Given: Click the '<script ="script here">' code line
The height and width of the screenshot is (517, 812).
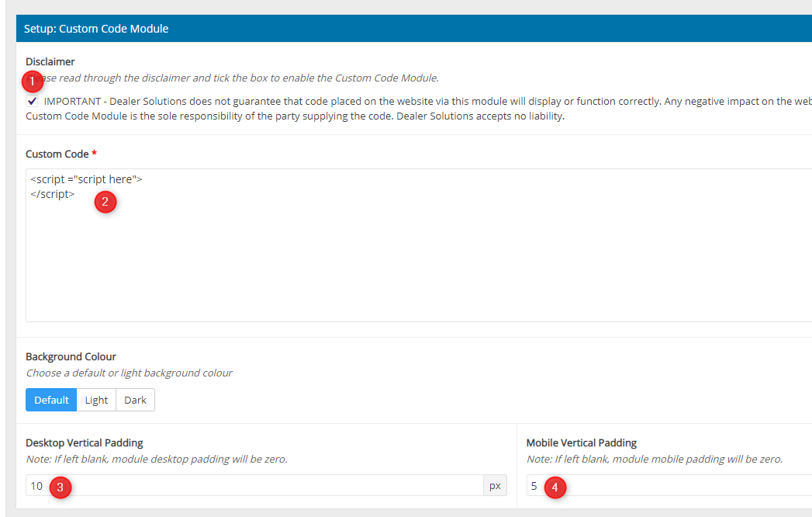Looking at the screenshot, I should (87, 179).
